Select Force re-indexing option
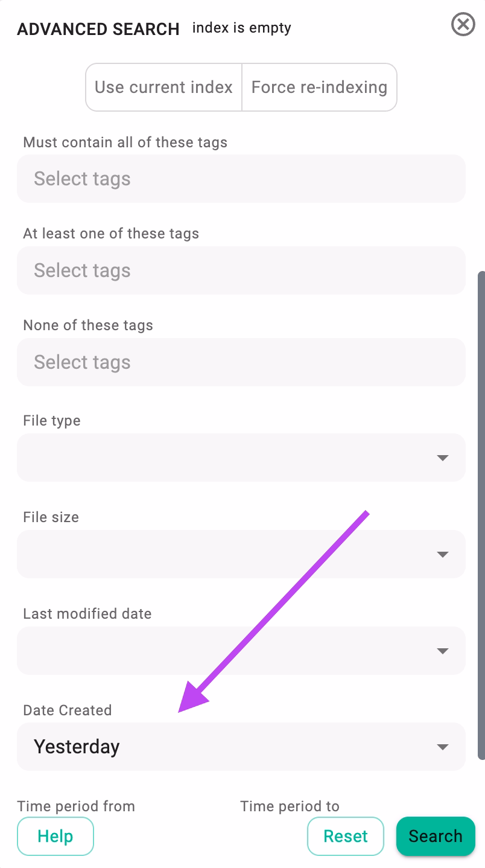The height and width of the screenshot is (868, 485). pos(319,87)
